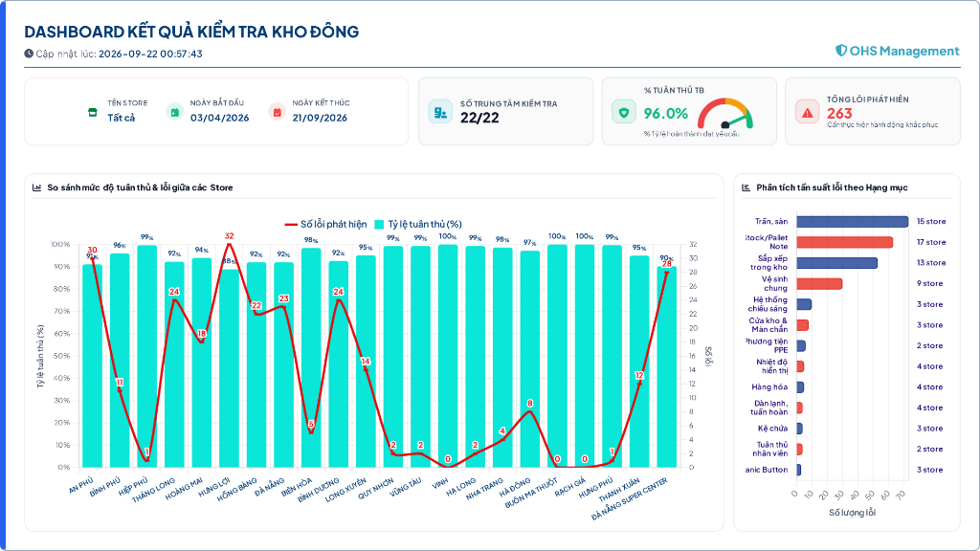Click the 15 store label for Trần, sàn
980x551 pixels.
click(x=931, y=221)
